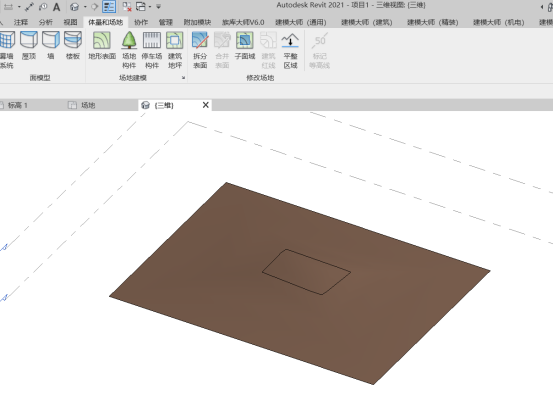The width and height of the screenshot is (554, 395).
Task: Open the Subregion (子面域) tool
Action: [245, 46]
